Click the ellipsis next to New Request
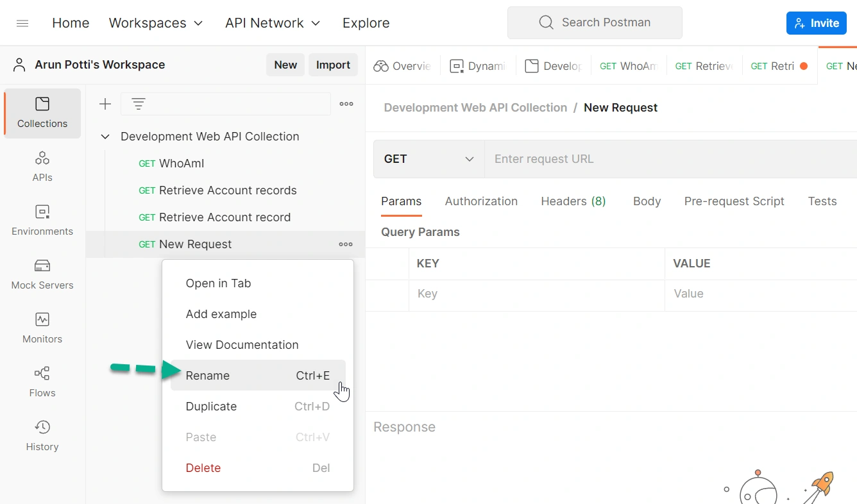857x504 pixels. click(346, 244)
